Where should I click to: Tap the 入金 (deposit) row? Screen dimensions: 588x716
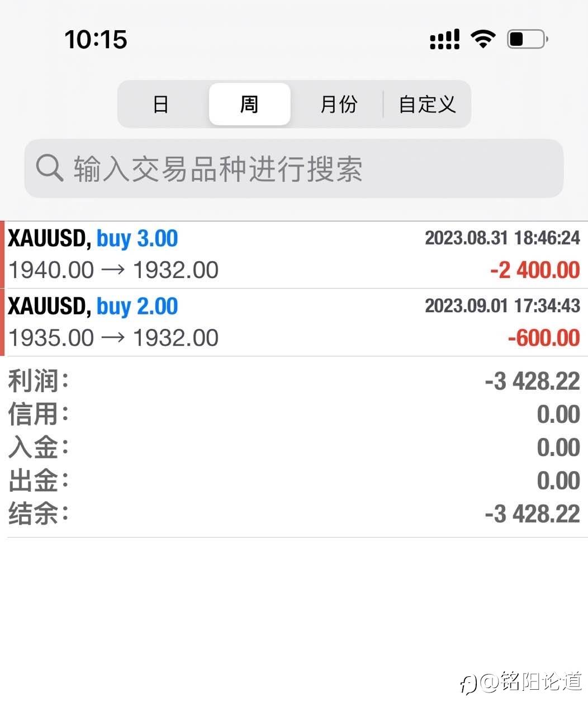tap(294, 447)
